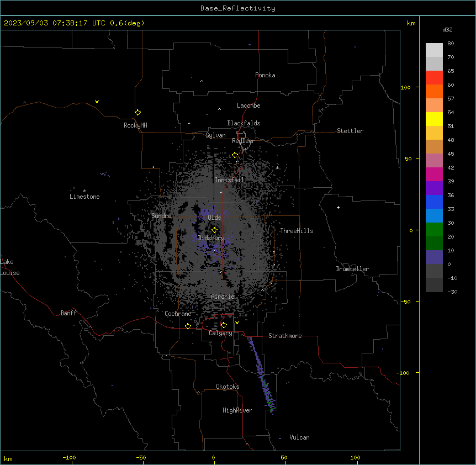Select the purple 39-36 dBZ legend color
Image resolution: width=476 pixels, height=465 pixels.
coord(434,188)
